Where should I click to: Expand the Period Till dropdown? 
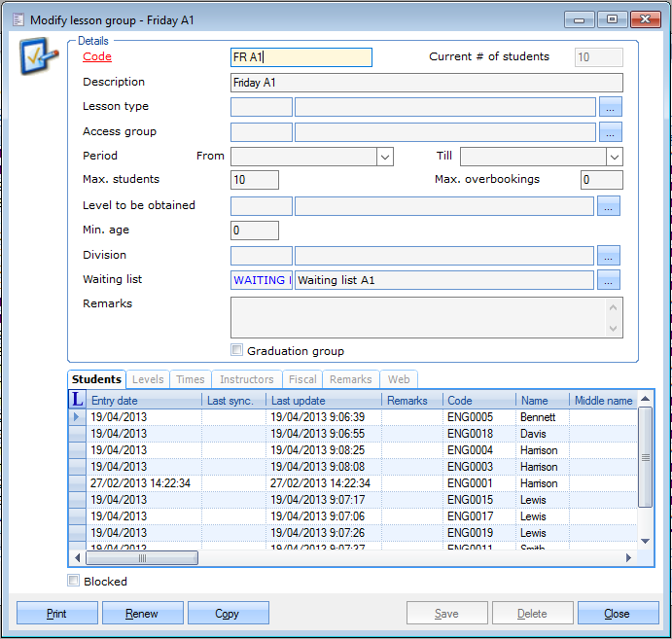tap(614, 157)
